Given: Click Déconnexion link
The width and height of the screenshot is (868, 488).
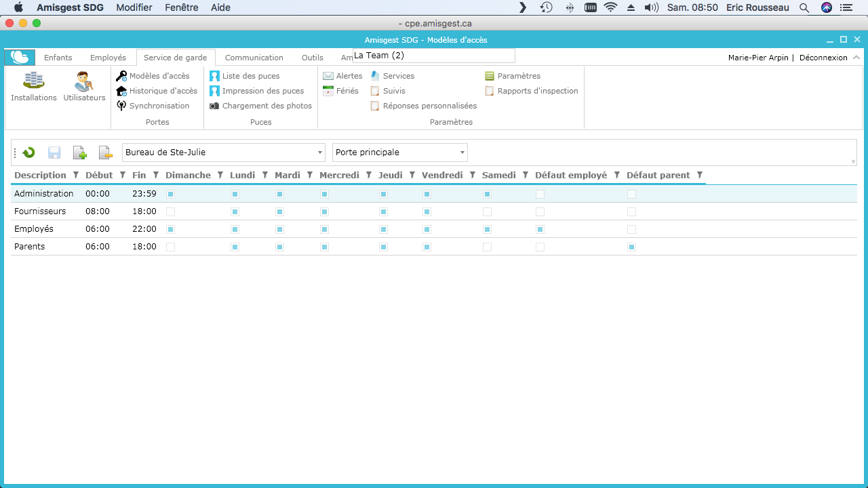Looking at the screenshot, I should (823, 58).
